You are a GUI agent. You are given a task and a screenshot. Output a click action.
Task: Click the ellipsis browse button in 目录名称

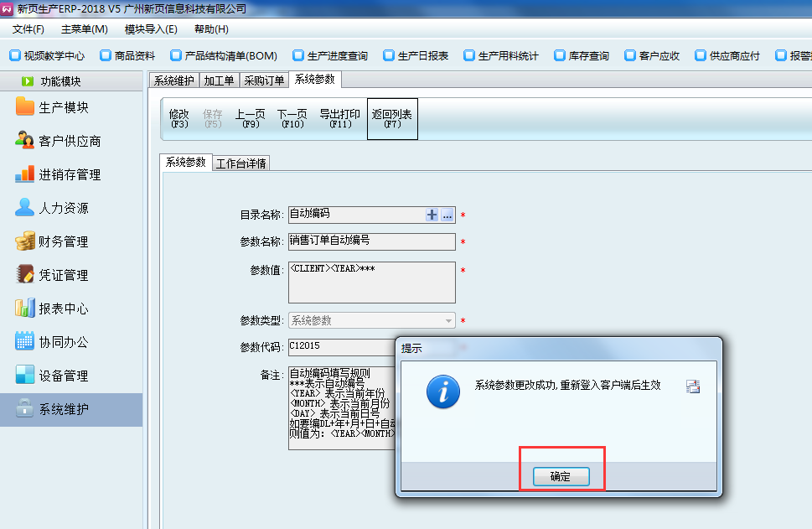tap(447, 215)
